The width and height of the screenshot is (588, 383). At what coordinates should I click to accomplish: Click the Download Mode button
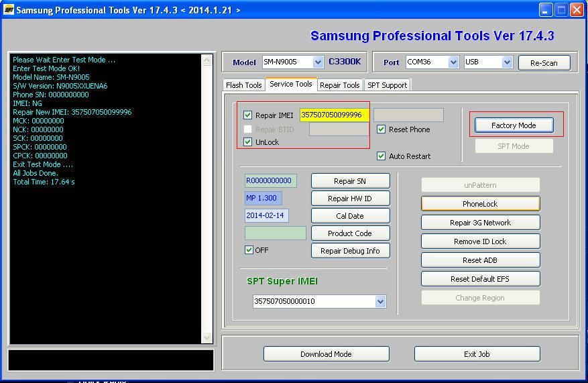tap(327, 353)
